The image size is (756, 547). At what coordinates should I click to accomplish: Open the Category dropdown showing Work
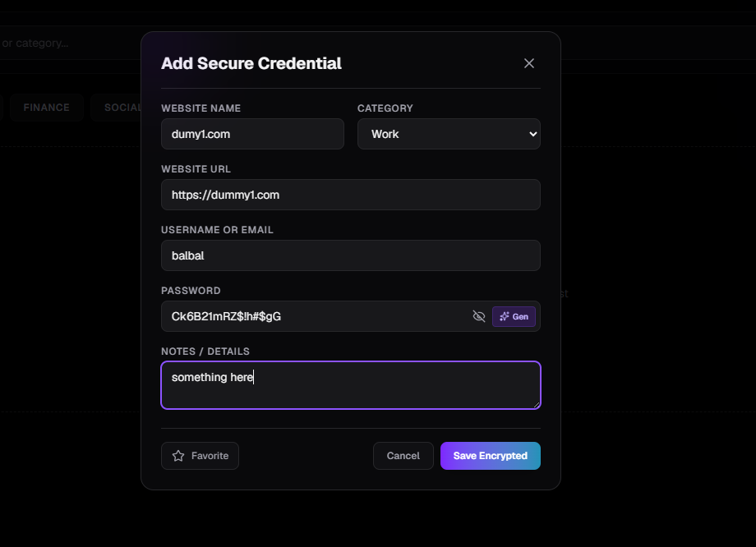449,134
